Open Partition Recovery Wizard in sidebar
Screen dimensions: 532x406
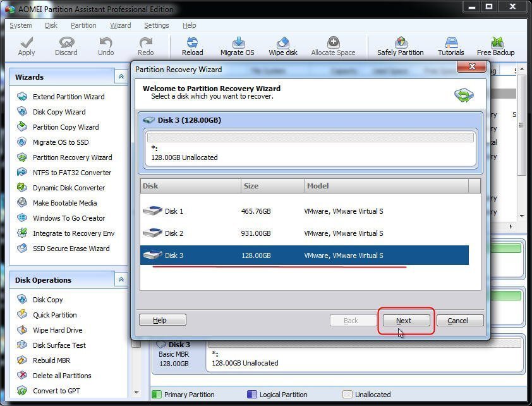coord(64,157)
